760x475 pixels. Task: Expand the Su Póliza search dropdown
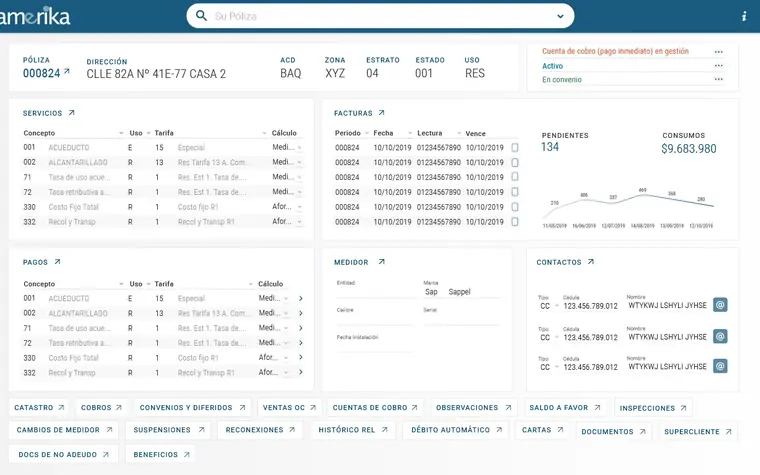(560, 16)
